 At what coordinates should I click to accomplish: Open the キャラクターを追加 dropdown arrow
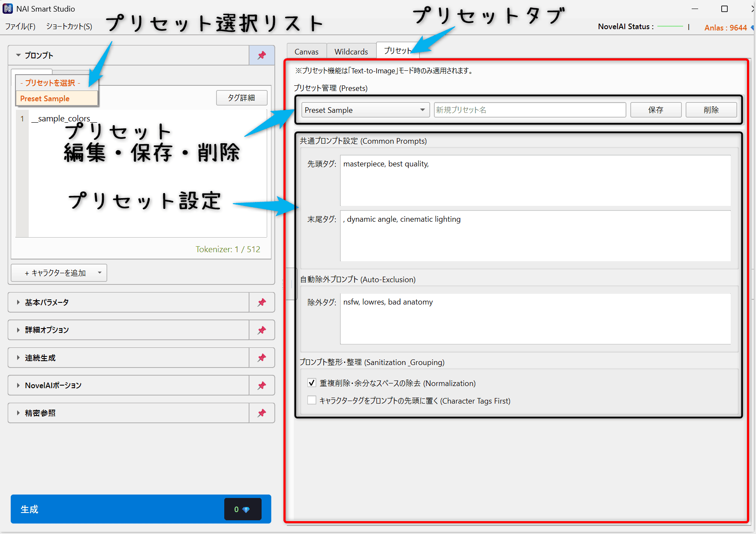click(x=99, y=273)
